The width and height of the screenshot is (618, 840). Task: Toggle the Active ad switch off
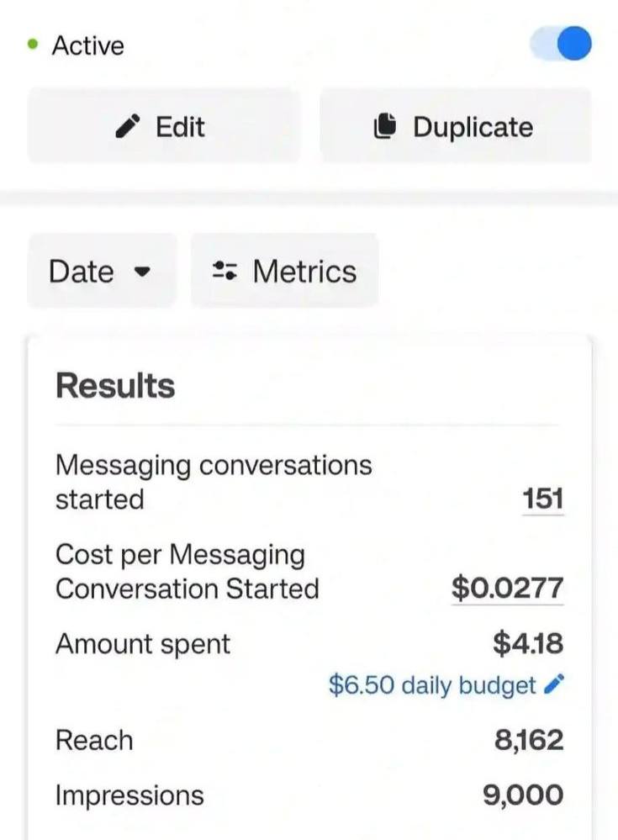point(562,45)
